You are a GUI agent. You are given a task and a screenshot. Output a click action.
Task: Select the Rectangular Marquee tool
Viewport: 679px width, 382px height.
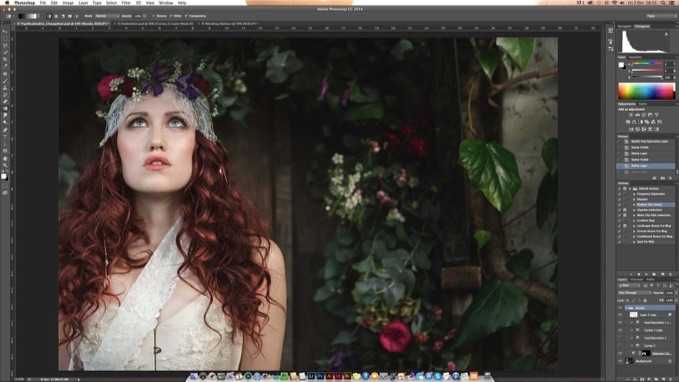pyautogui.click(x=5, y=39)
